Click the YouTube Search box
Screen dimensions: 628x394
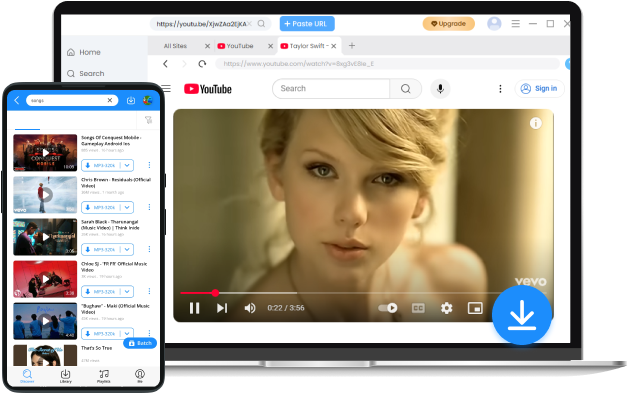[x=331, y=88]
